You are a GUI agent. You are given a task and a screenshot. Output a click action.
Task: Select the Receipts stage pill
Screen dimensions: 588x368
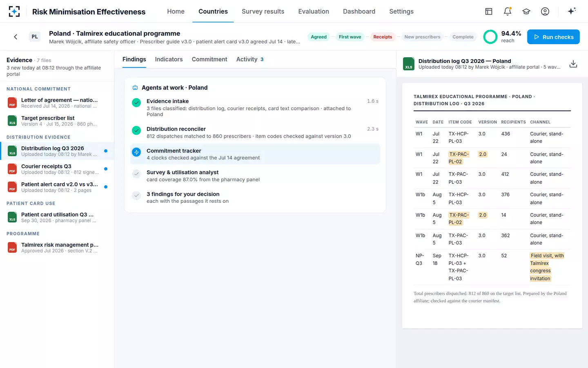click(x=383, y=37)
